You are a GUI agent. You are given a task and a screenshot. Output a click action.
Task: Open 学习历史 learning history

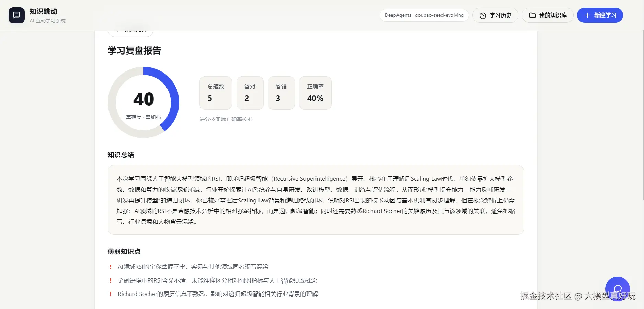(495, 15)
